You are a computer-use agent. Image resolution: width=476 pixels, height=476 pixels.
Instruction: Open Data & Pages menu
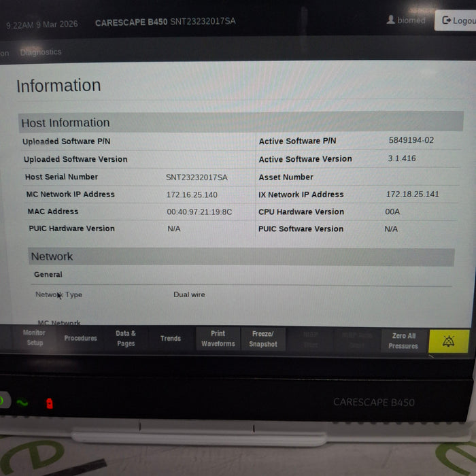pyautogui.click(x=126, y=338)
